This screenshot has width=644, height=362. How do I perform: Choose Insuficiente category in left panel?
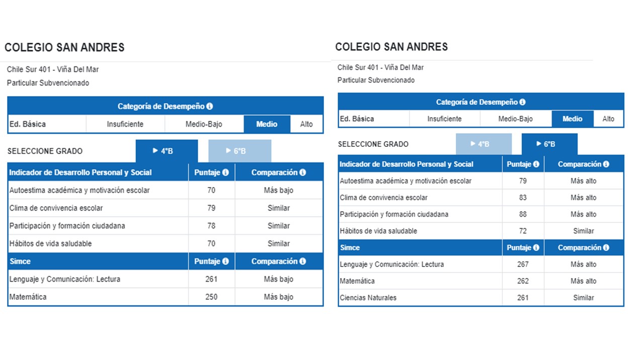point(125,124)
